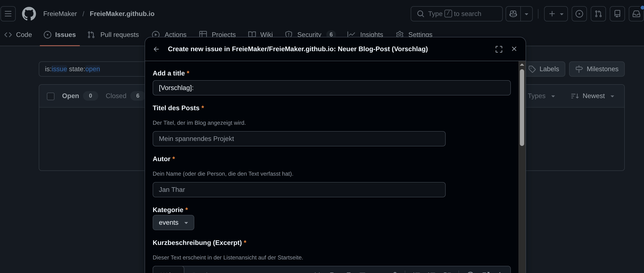Open the repositories icon in header
The height and width of the screenshot is (273, 644).
click(617, 14)
